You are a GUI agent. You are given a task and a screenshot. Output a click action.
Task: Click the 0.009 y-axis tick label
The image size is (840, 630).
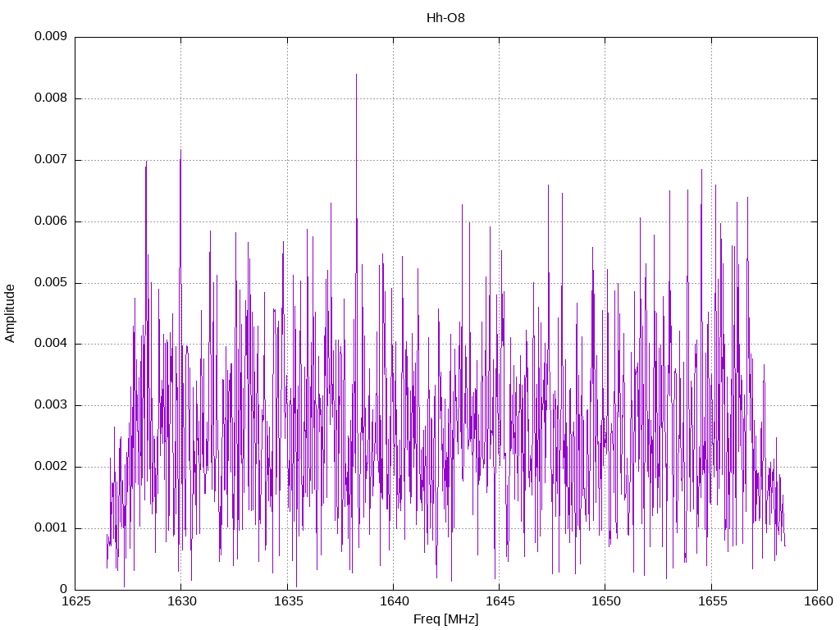tap(50, 36)
